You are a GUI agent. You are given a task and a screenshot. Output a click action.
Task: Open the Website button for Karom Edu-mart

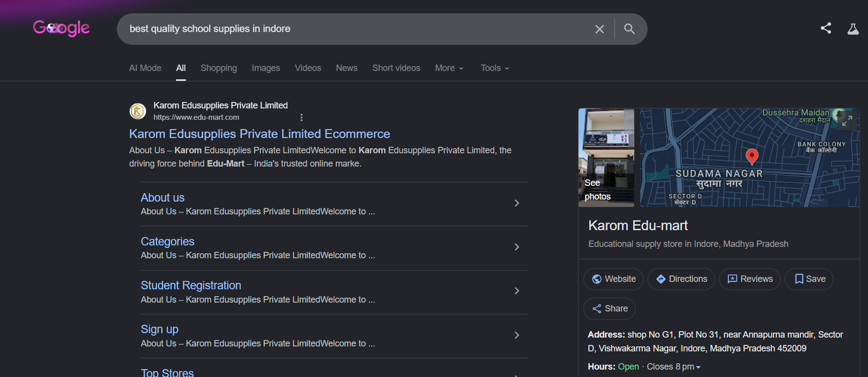coord(614,279)
